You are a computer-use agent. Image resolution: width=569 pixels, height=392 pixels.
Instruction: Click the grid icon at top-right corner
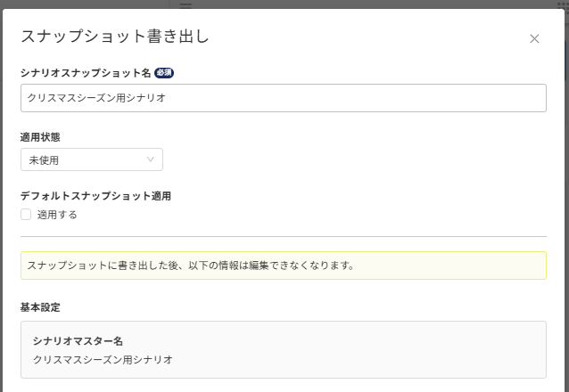point(563,4)
